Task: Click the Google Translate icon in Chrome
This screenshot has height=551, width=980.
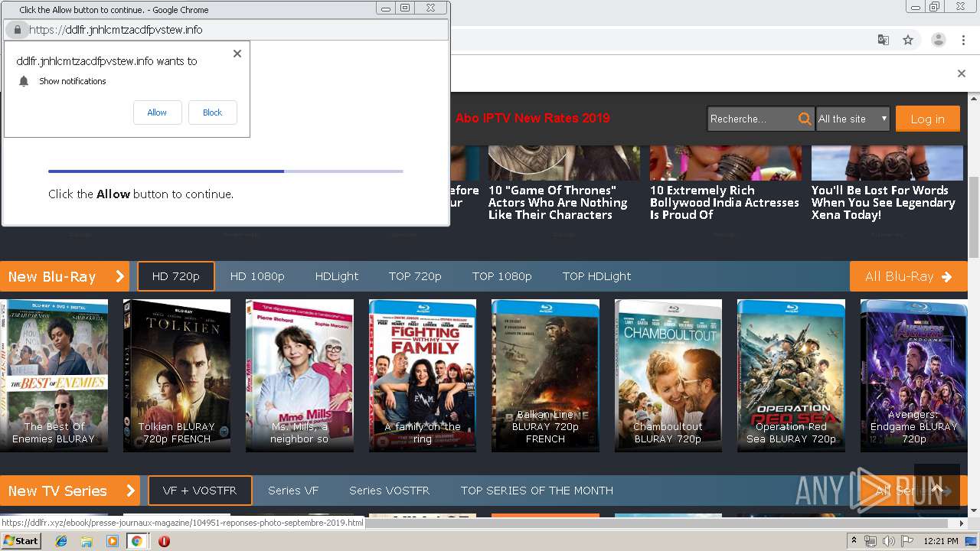Action: coord(884,40)
